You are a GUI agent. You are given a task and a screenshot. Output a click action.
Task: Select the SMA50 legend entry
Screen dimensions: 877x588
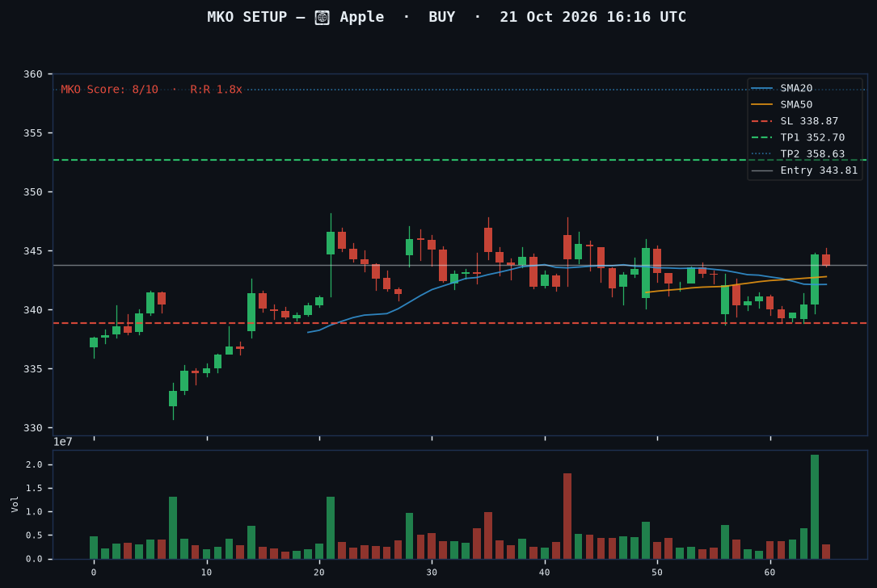point(782,104)
